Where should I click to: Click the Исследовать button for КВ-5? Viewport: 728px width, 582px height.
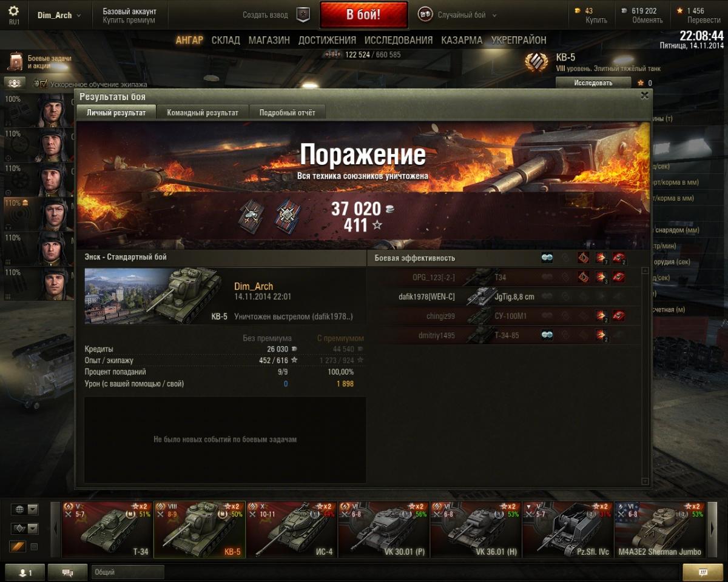593,82
